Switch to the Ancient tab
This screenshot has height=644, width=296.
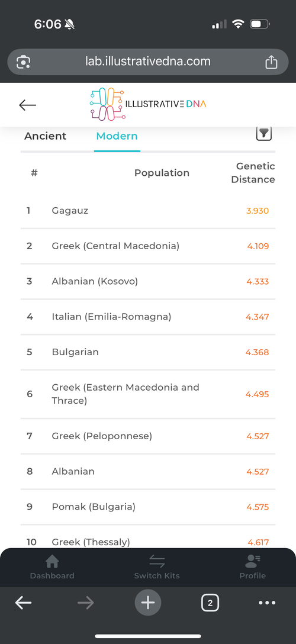point(45,136)
